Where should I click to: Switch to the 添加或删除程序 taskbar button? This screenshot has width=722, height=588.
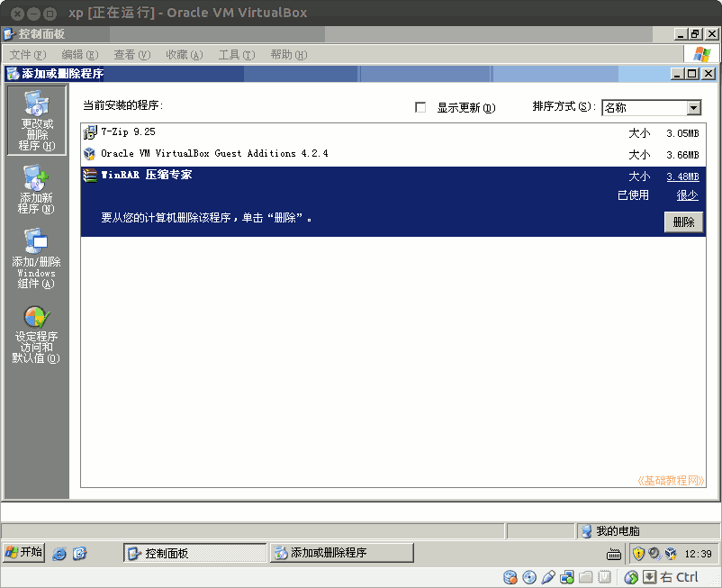(x=342, y=553)
